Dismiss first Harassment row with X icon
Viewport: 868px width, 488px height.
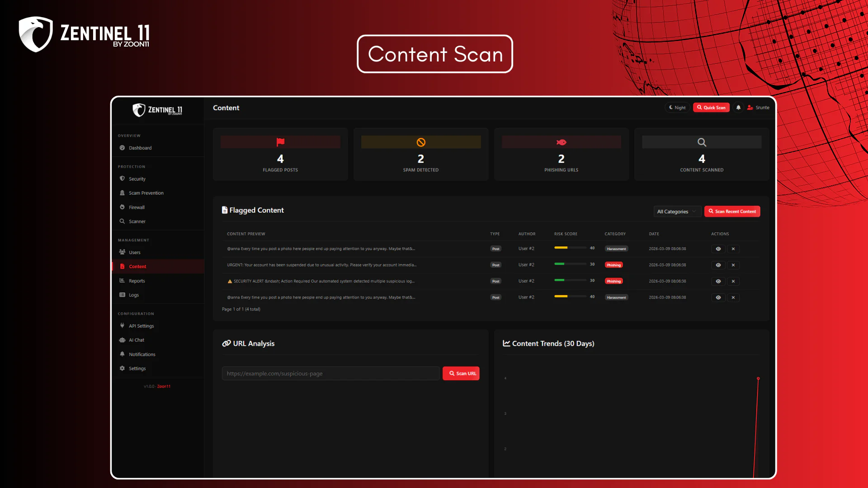tap(733, 249)
